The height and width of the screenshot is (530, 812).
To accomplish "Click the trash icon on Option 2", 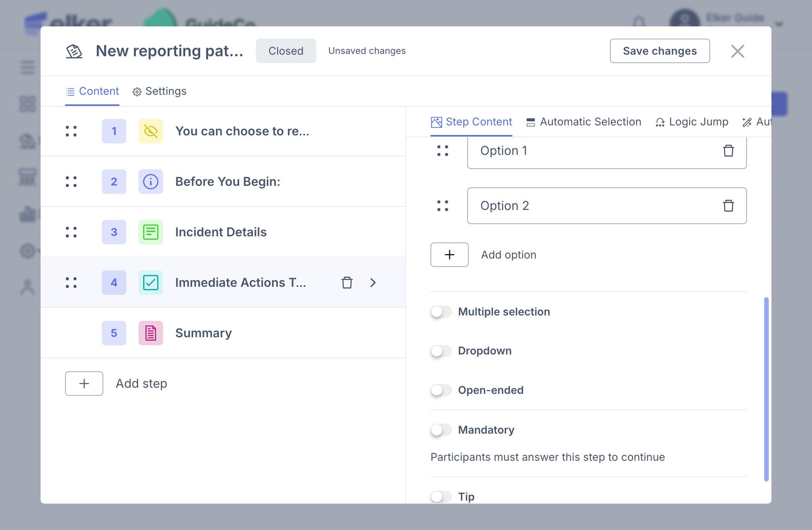I will click(x=728, y=206).
